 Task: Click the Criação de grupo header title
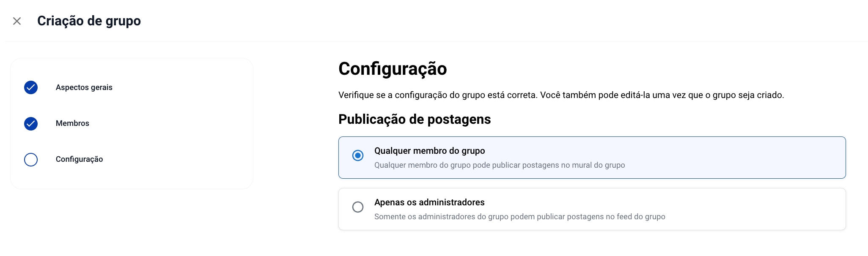[x=89, y=21]
